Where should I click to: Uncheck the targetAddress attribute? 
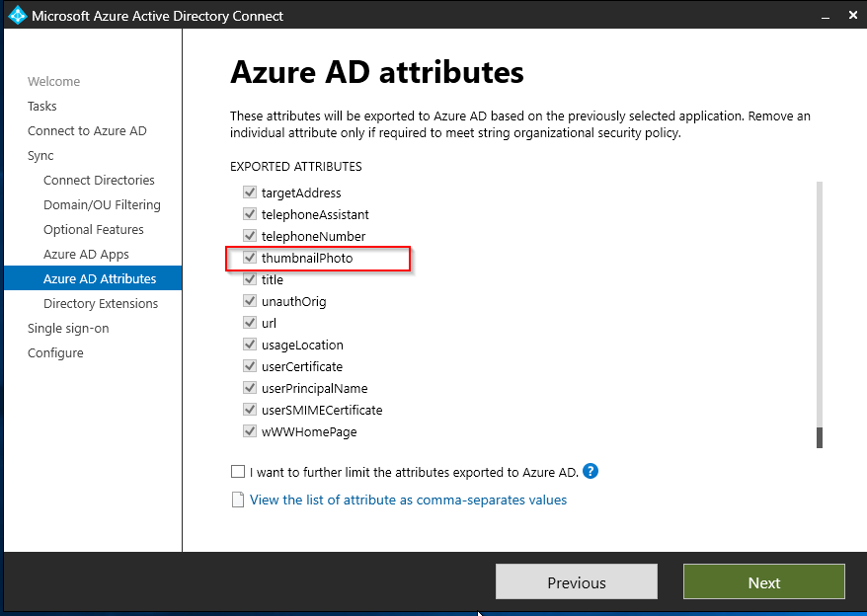pos(250,192)
